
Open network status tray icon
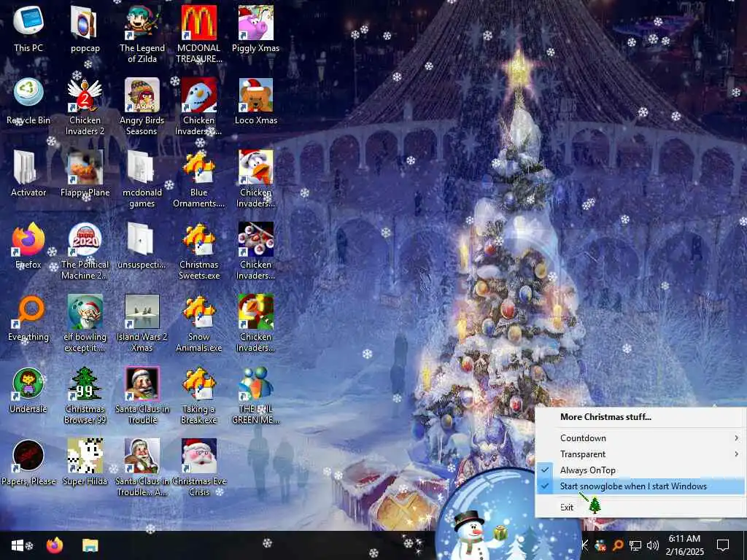coord(635,545)
